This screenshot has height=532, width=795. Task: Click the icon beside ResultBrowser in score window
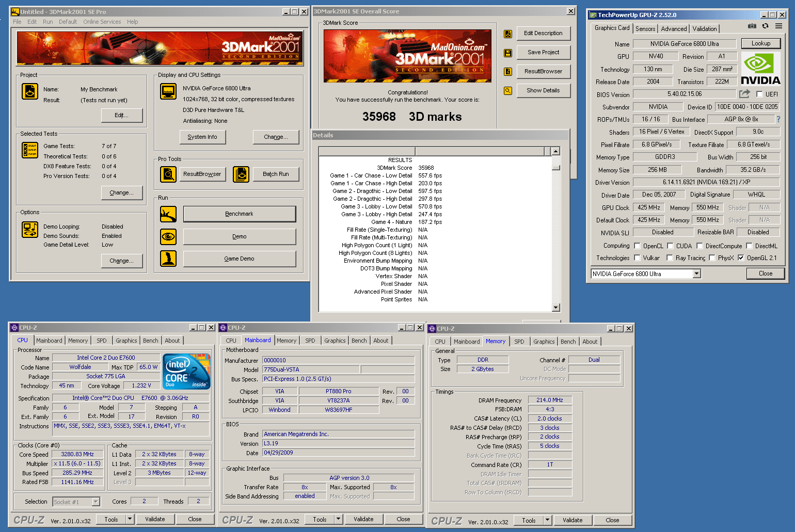click(508, 72)
